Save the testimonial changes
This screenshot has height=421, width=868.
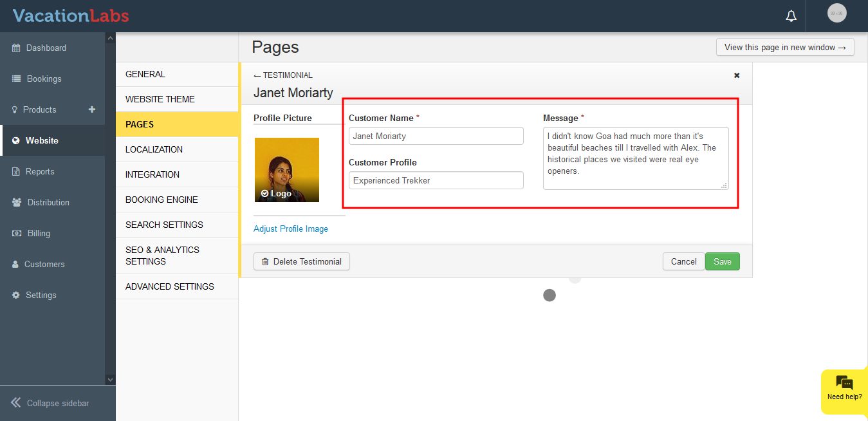coord(722,261)
